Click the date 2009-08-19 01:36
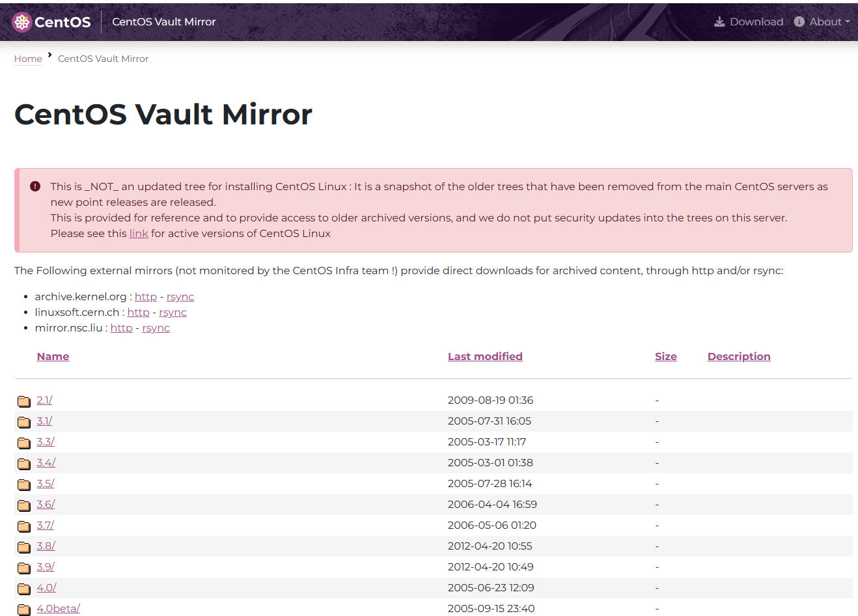858x616 pixels. [x=490, y=400]
